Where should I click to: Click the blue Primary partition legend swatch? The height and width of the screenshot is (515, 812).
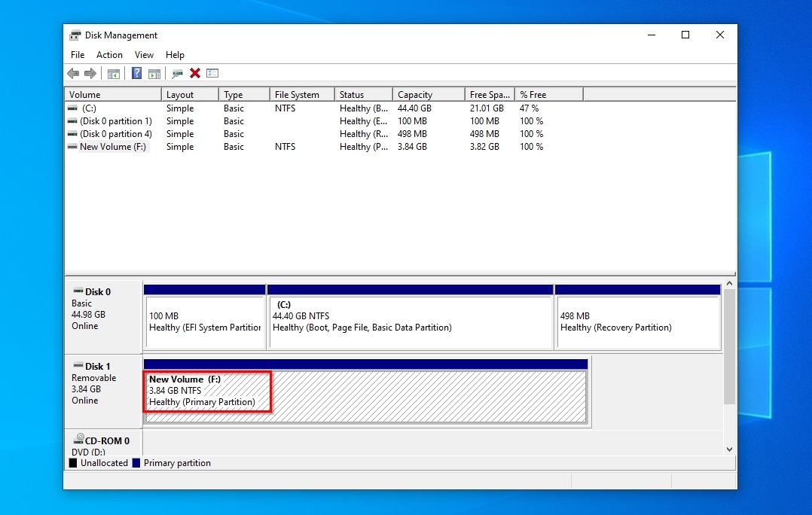136,463
